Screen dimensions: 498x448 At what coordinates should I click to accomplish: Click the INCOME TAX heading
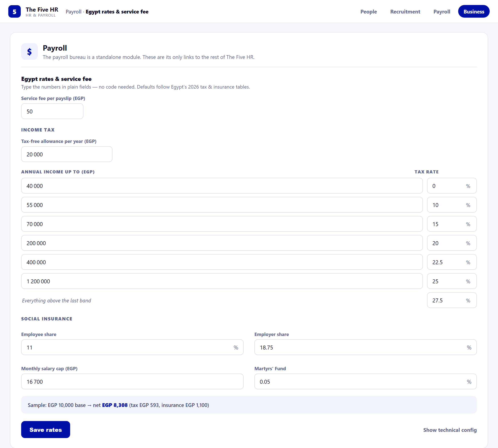point(38,130)
